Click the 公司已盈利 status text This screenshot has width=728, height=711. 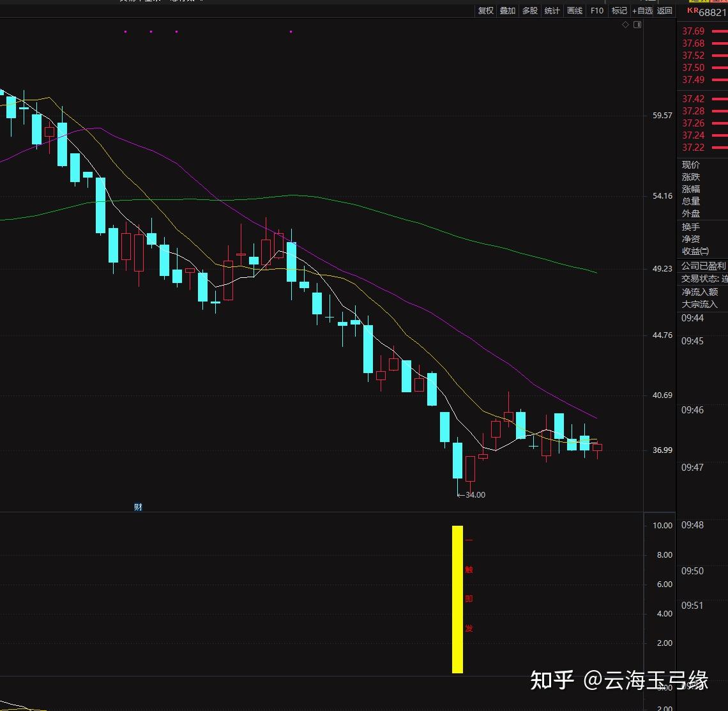pos(703,266)
